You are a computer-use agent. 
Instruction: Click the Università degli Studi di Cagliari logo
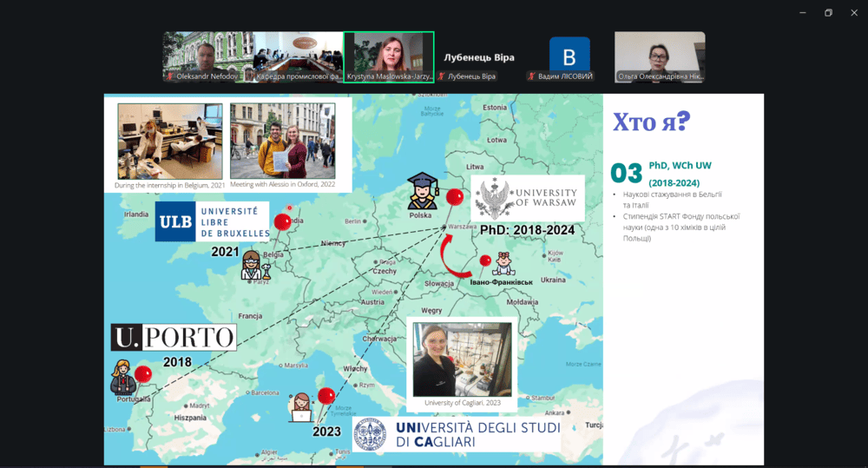coord(457,435)
